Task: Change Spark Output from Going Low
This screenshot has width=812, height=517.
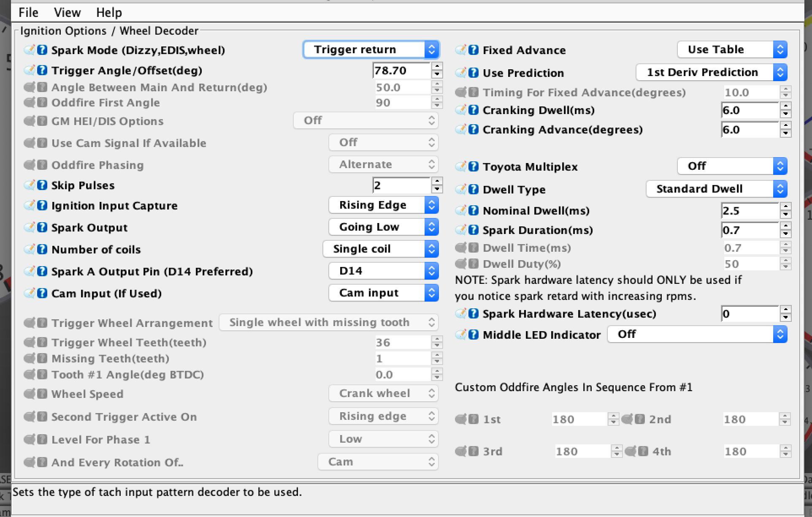Action: tap(383, 227)
